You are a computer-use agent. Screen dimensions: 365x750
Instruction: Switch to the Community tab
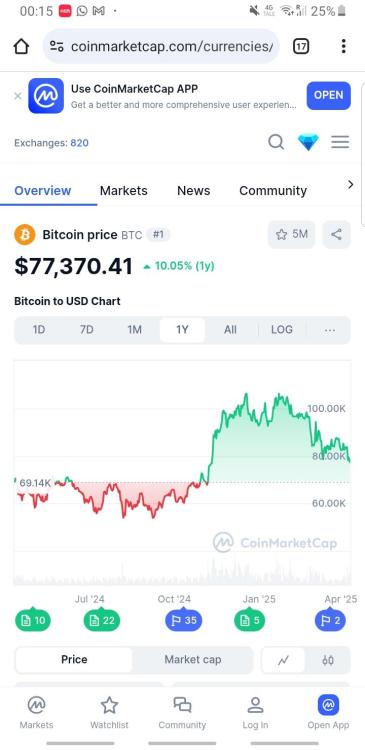click(x=273, y=190)
